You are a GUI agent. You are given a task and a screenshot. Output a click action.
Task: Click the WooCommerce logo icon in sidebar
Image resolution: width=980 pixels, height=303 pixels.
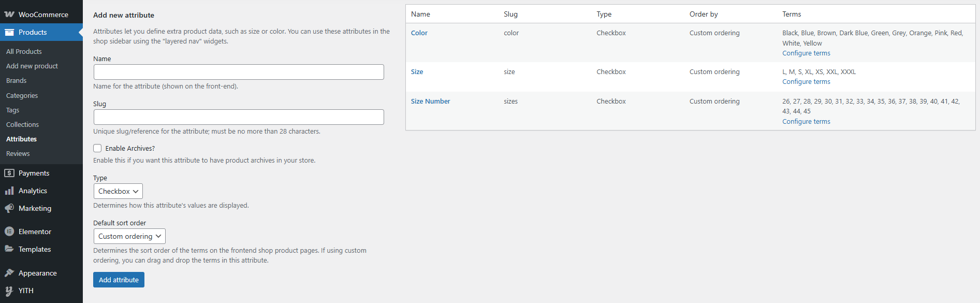9,14
